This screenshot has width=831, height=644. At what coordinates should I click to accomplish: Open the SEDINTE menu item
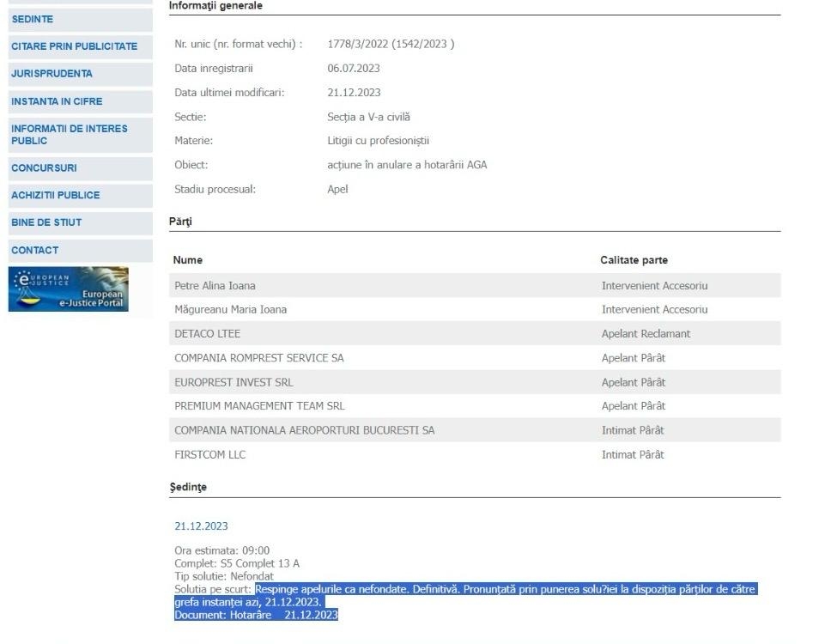point(33,19)
